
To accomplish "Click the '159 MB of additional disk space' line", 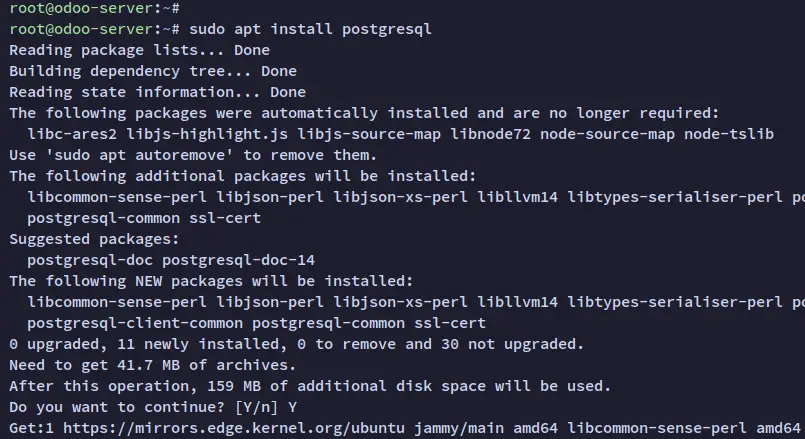I will click(x=310, y=386).
